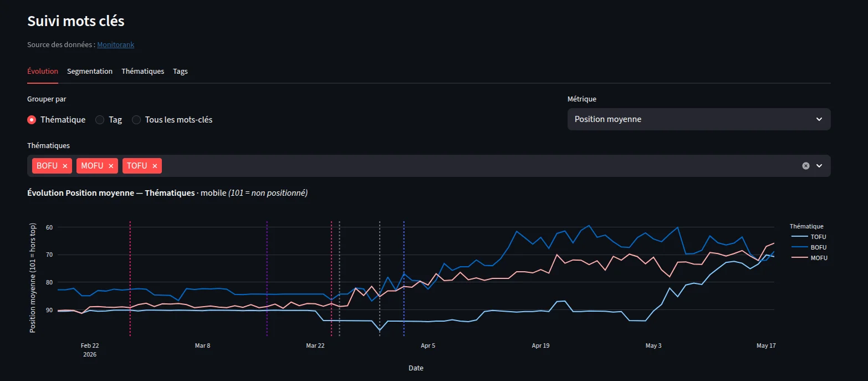Open the Métrique dropdown

click(699, 119)
